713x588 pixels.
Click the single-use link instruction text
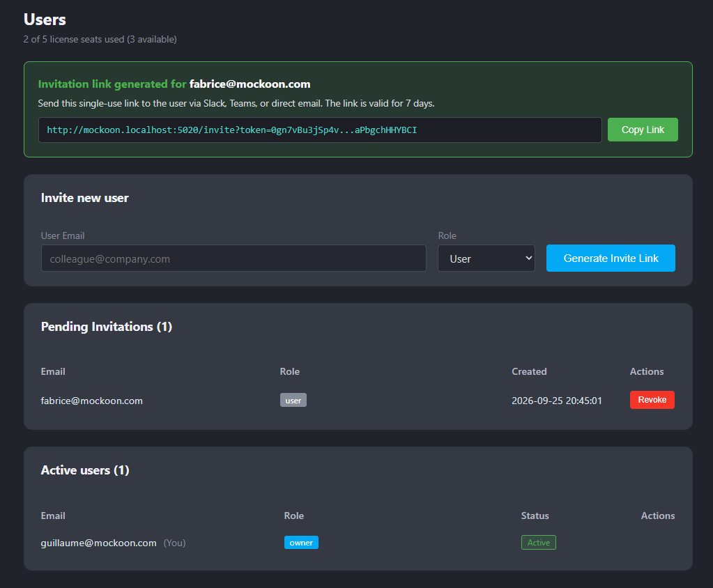[x=236, y=104]
